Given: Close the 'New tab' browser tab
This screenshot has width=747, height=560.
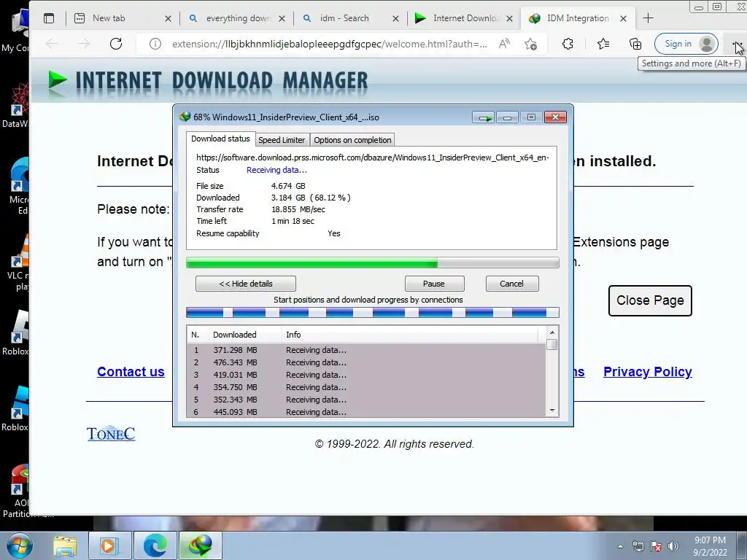Looking at the screenshot, I should (x=168, y=18).
